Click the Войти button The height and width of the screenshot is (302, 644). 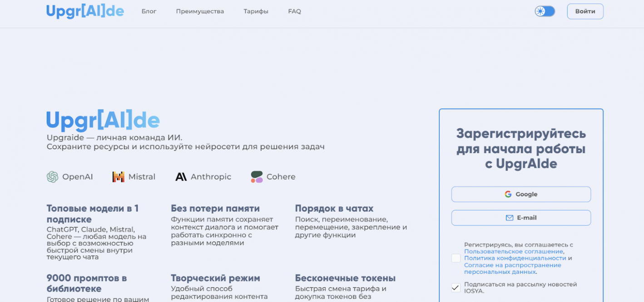coord(585,11)
